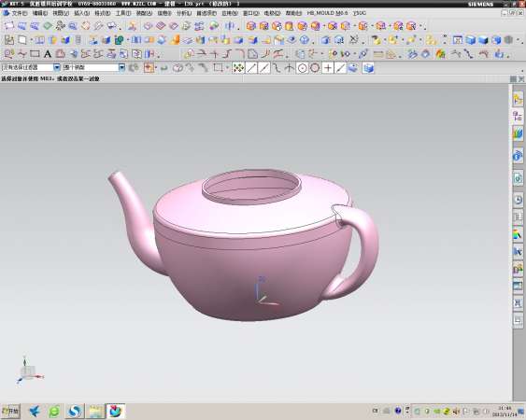Toggle the point on face snap button

(x=353, y=68)
